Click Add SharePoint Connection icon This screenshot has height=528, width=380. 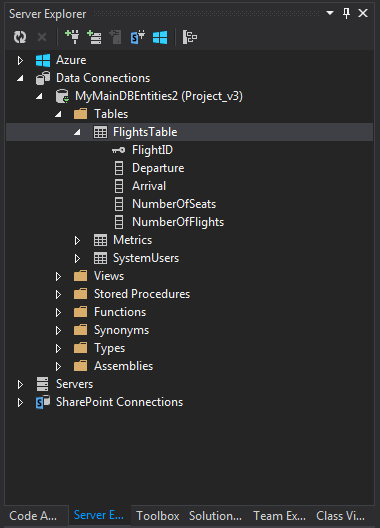coord(138,37)
